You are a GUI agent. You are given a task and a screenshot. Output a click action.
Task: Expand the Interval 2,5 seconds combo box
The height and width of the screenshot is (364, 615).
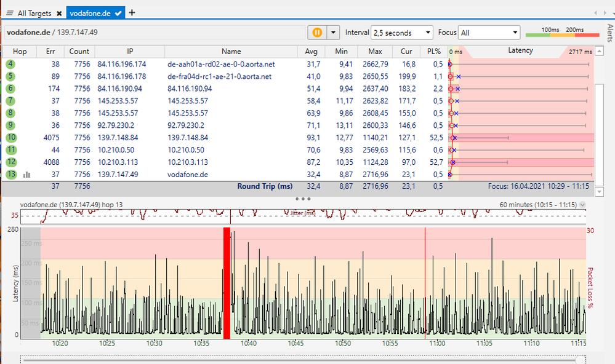pos(402,33)
